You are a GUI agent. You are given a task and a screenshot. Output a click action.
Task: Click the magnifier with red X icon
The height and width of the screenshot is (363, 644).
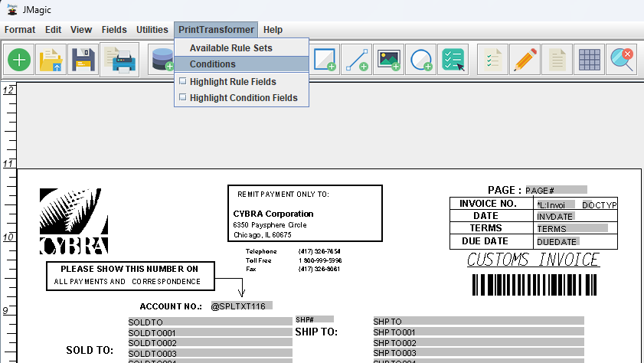pyautogui.click(x=623, y=60)
